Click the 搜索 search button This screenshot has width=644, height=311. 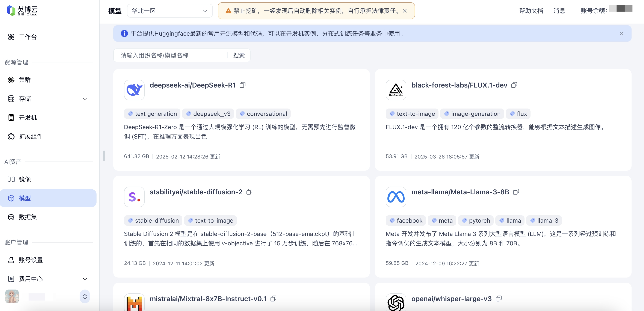(239, 56)
